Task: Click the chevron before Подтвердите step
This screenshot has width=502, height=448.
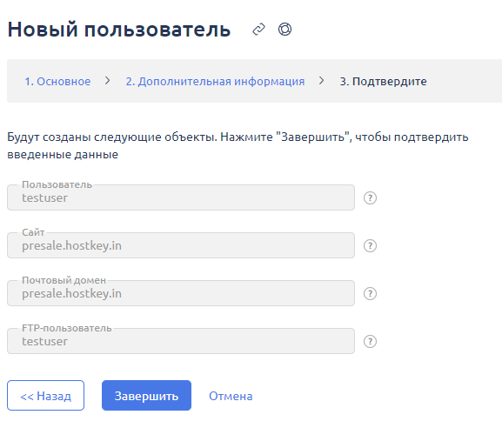Action: click(x=321, y=81)
